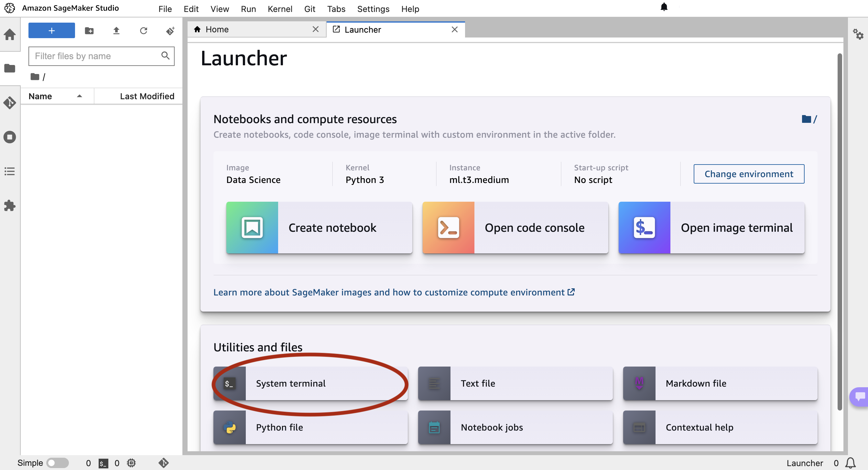868x470 pixels.
Task: Switch to the Home tab
Action: 217,30
